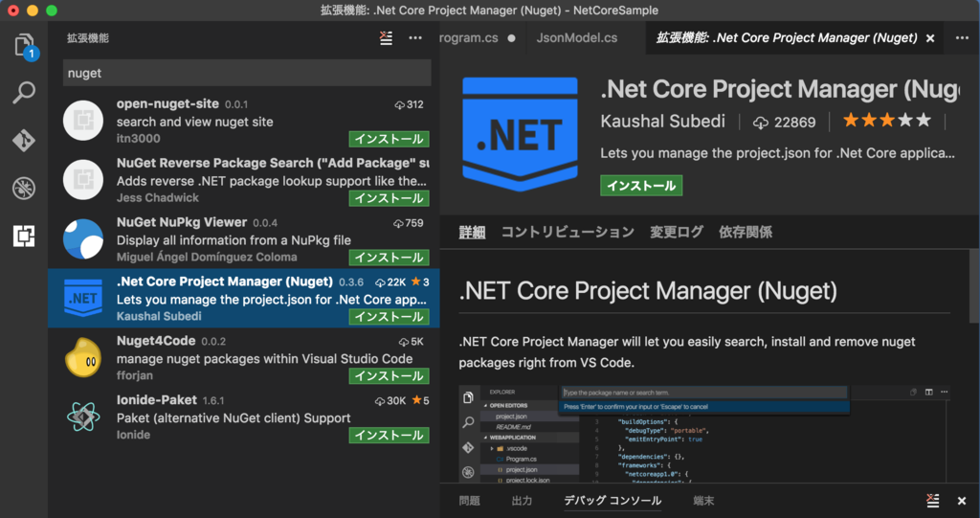Click the README screenshot preview image
This screenshot has width=980, height=518.
[704, 434]
